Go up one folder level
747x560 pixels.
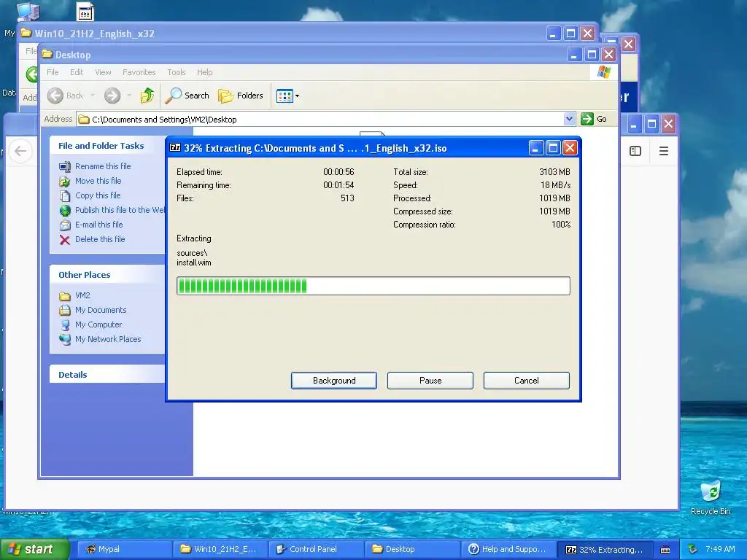[x=147, y=96]
